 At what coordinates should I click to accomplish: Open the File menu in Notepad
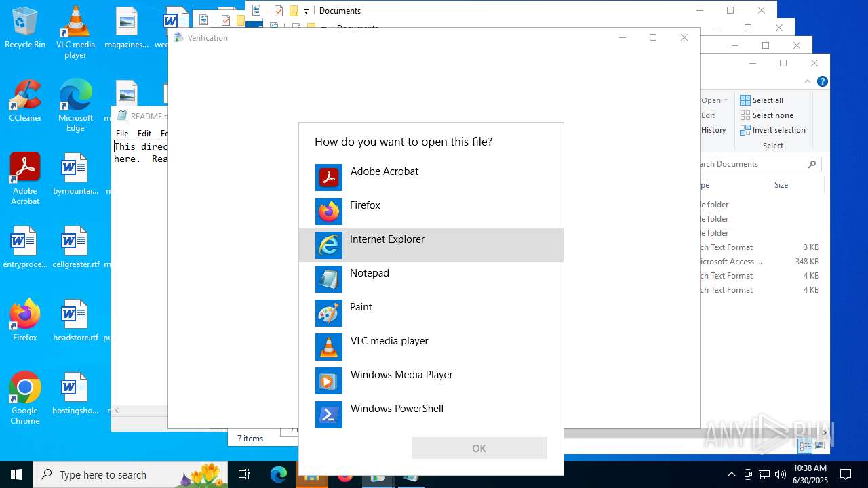coord(122,134)
